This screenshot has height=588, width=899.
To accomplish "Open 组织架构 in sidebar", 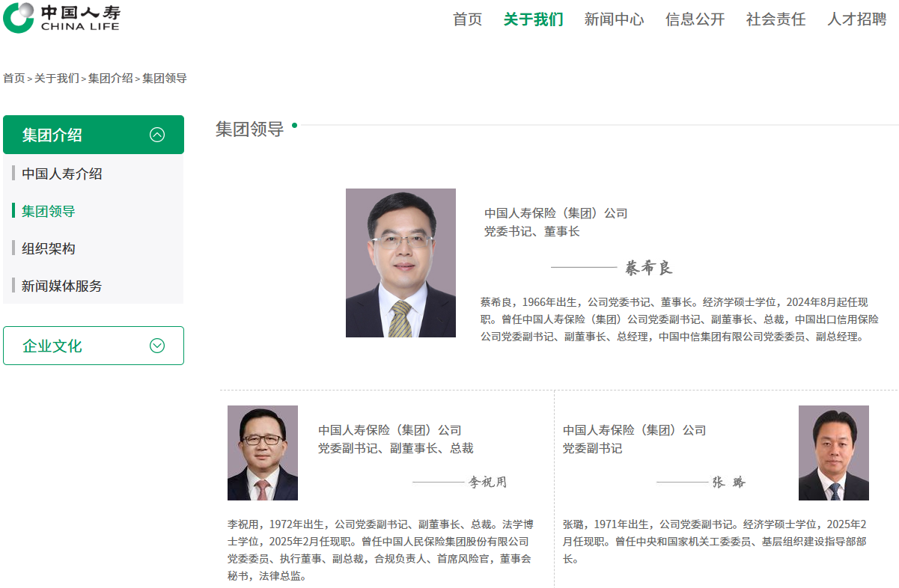I will (x=49, y=248).
